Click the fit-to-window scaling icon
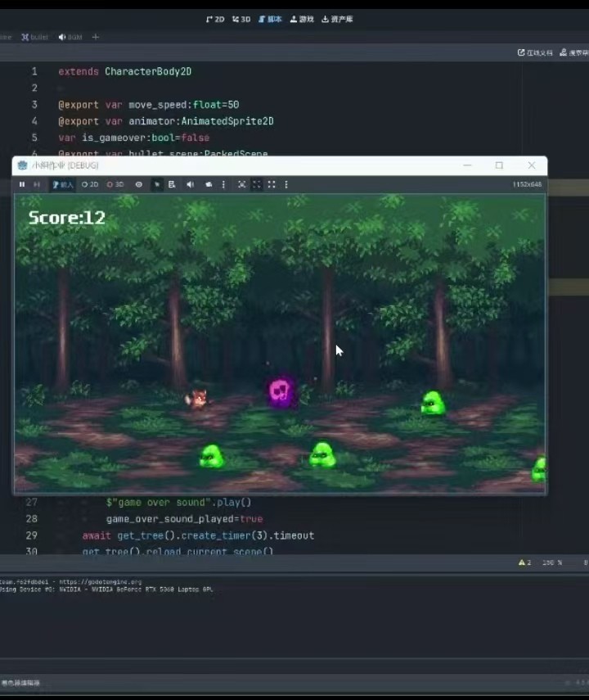 point(241,185)
